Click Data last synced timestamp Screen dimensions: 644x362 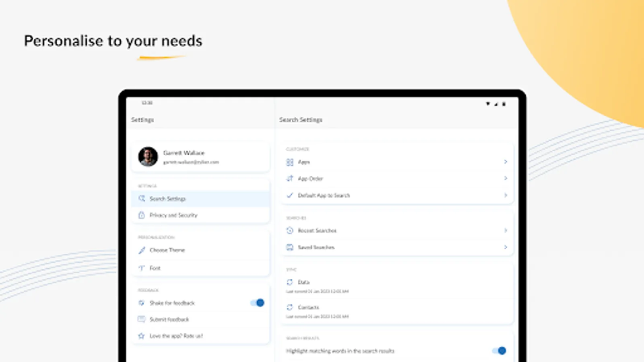pos(317,291)
